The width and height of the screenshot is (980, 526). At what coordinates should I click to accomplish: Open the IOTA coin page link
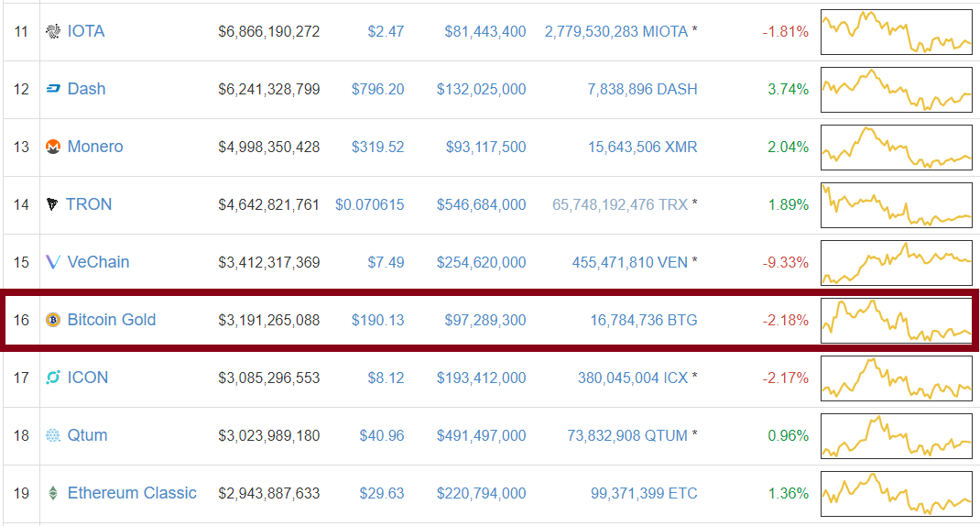pos(85,31)
